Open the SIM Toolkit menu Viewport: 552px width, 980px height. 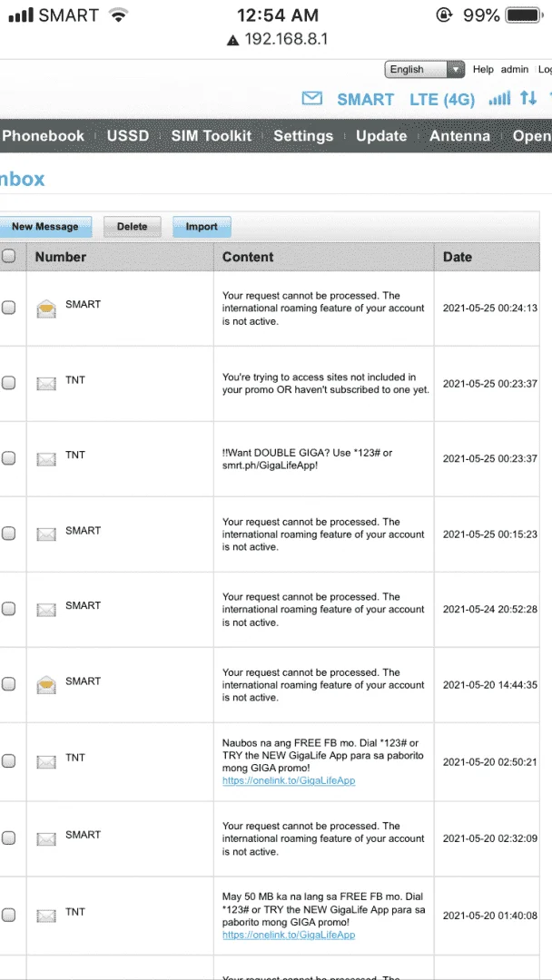(x=212, y=135)
